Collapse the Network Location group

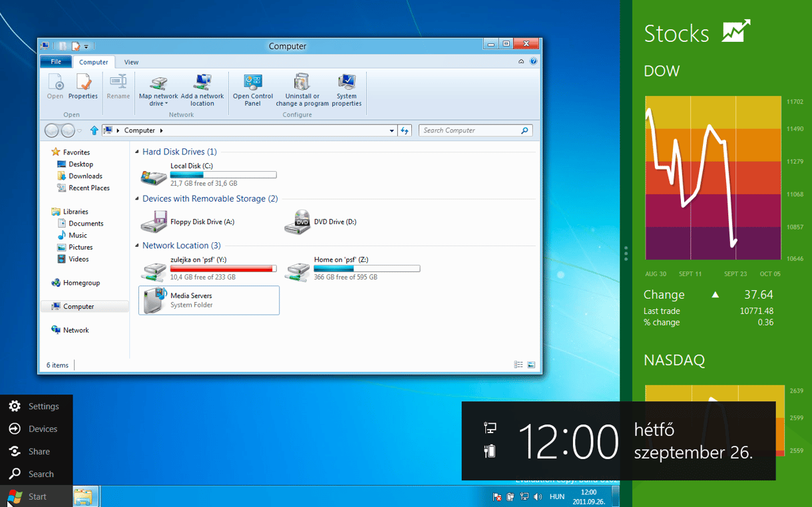(137, 246)
